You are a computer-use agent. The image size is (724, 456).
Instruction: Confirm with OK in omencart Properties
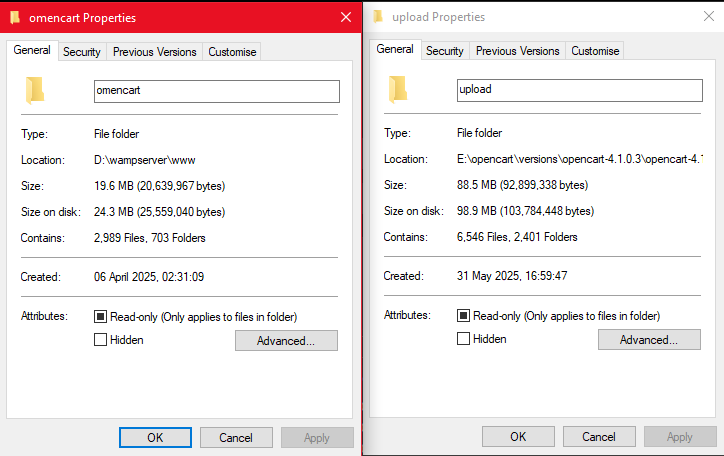(x=155, y=438)
